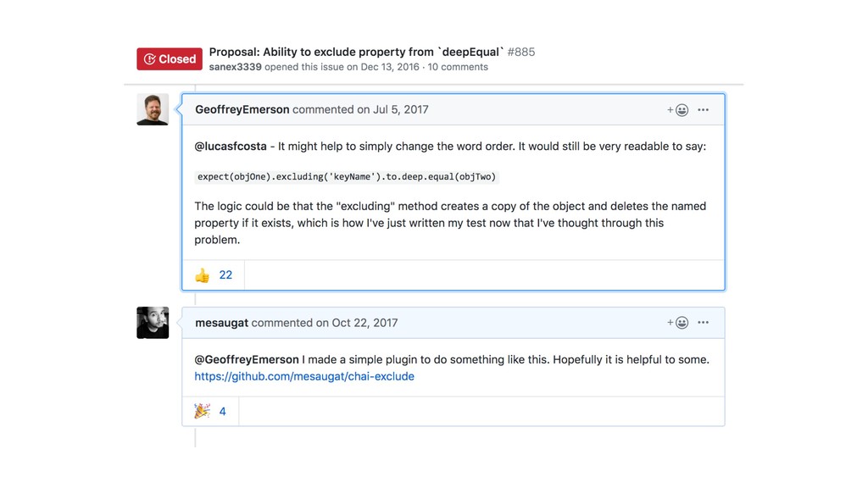Toggle thumbs up reaction with 22 votes

pyautogui.click(x=214, y=275)
